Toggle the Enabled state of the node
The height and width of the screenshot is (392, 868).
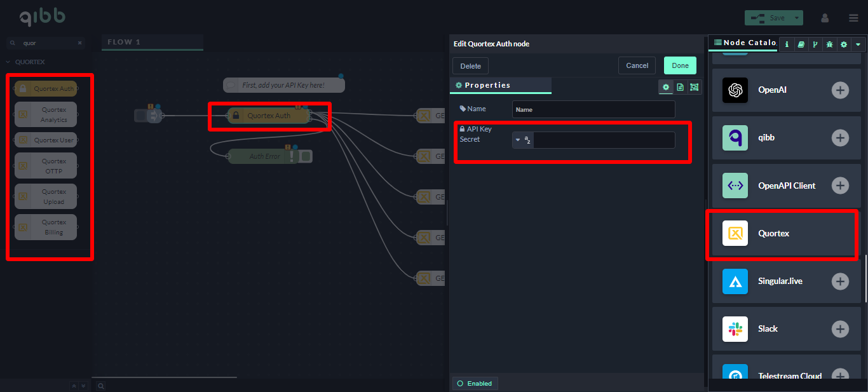474,383
